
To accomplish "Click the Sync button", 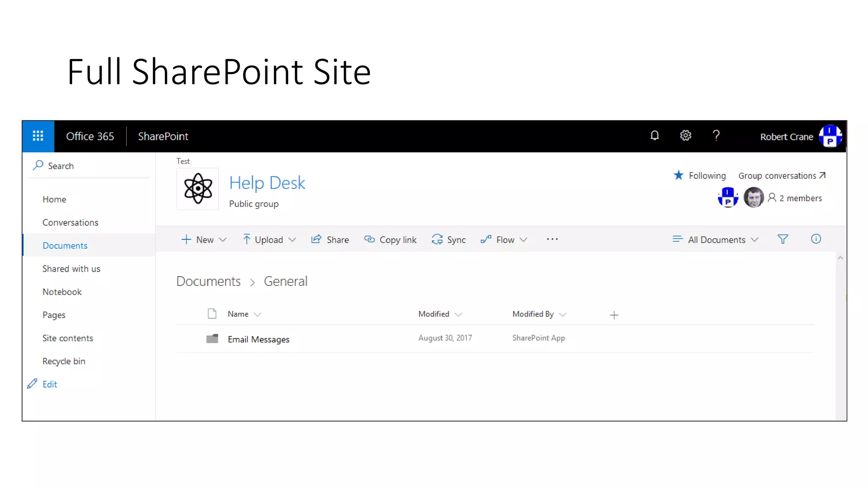I will point(448,239).
